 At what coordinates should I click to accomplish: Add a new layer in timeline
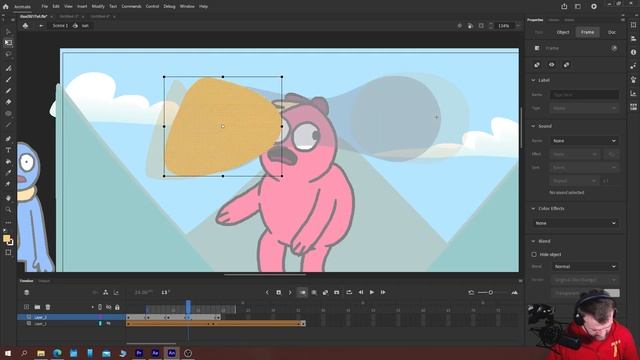coord(27,307)
